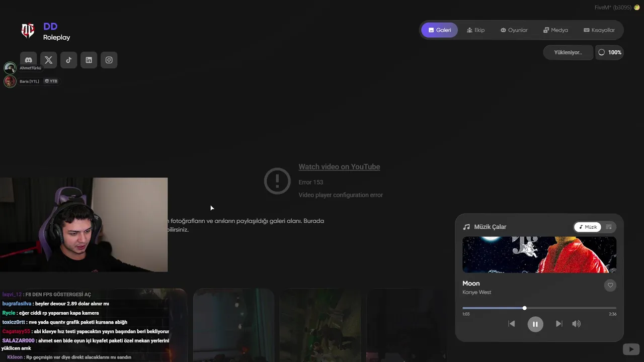The width and height of the screenshot is (644, 362).
Task: Click the YTB badge beside Baris
Action: pos(51,81)
